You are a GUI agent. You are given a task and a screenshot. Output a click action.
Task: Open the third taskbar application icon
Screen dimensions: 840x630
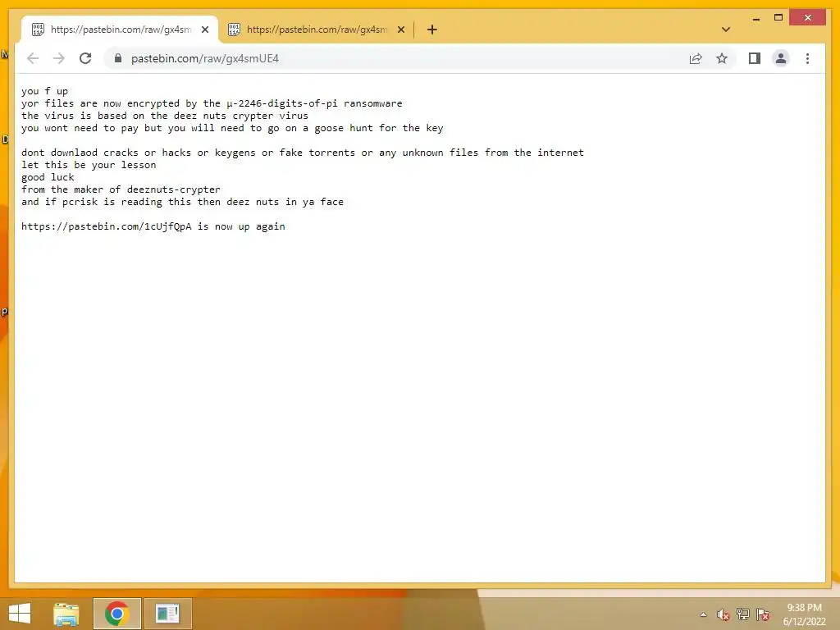pos(167,614)
